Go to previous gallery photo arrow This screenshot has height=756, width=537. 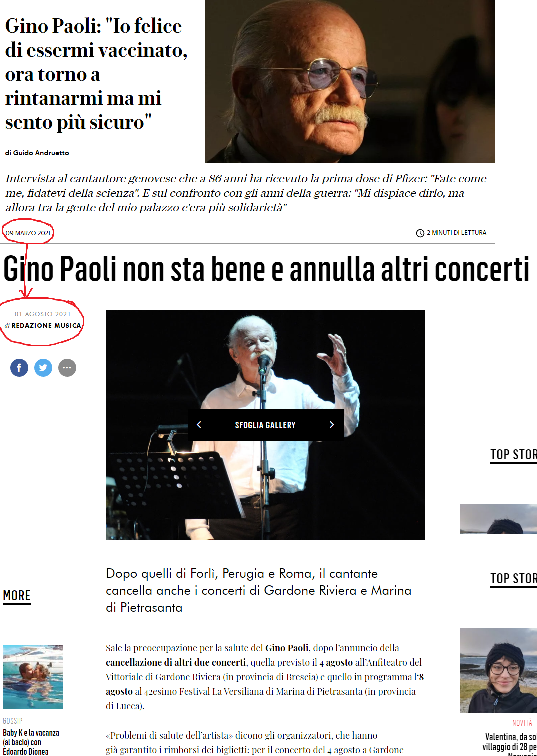click(199, 425)
